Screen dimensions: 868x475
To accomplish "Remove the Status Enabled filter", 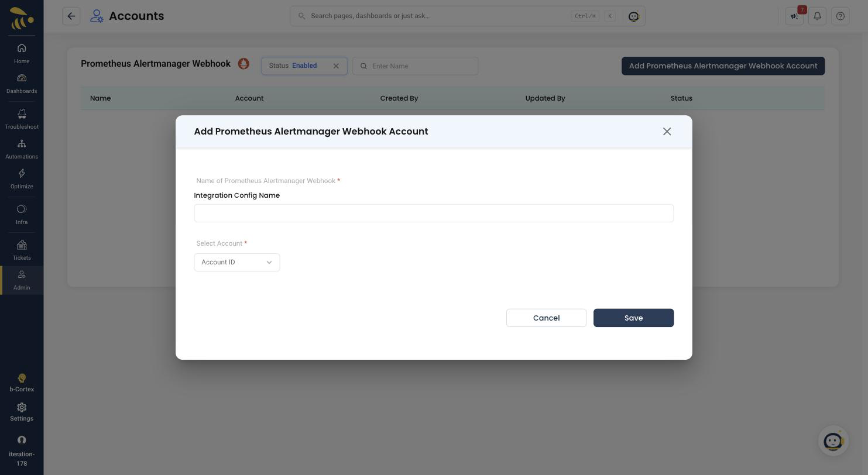I will click(336, 66).
